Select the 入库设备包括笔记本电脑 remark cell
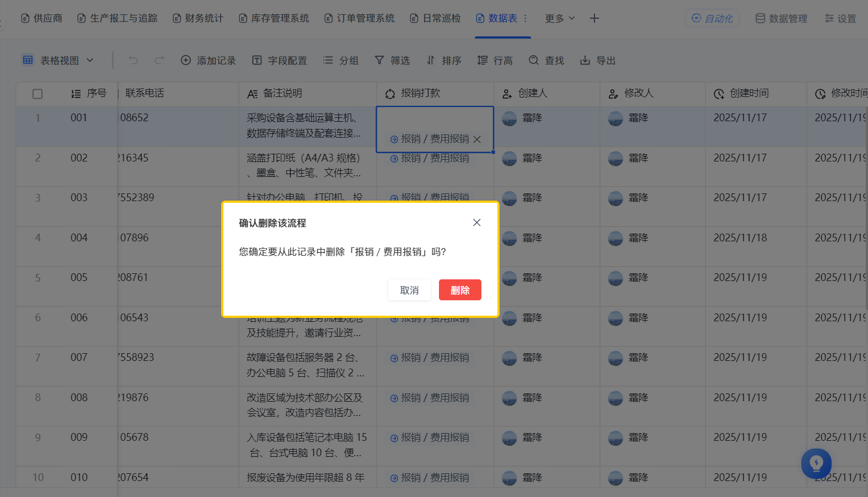Screen dimensions: 868x497 pyautogui.click(x=308, y=445)
